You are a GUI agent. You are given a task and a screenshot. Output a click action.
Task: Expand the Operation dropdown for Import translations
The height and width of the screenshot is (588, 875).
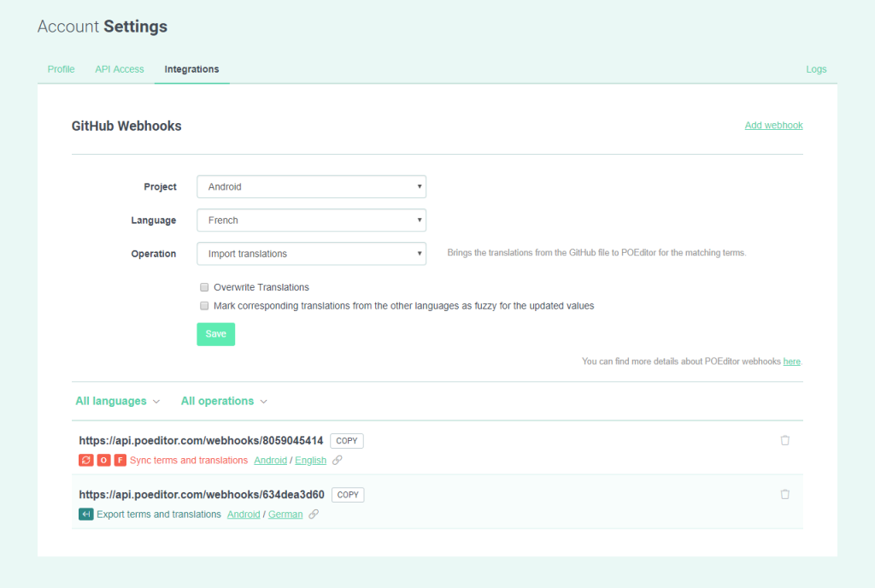click(311, 253)
